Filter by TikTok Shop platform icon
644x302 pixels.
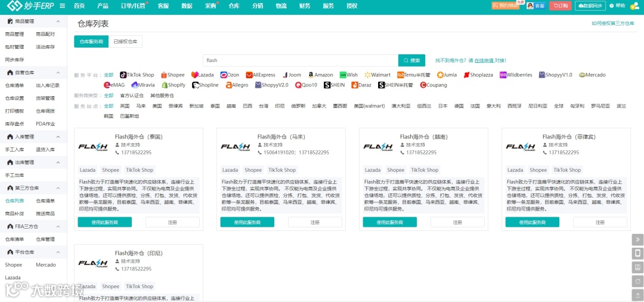122,75
